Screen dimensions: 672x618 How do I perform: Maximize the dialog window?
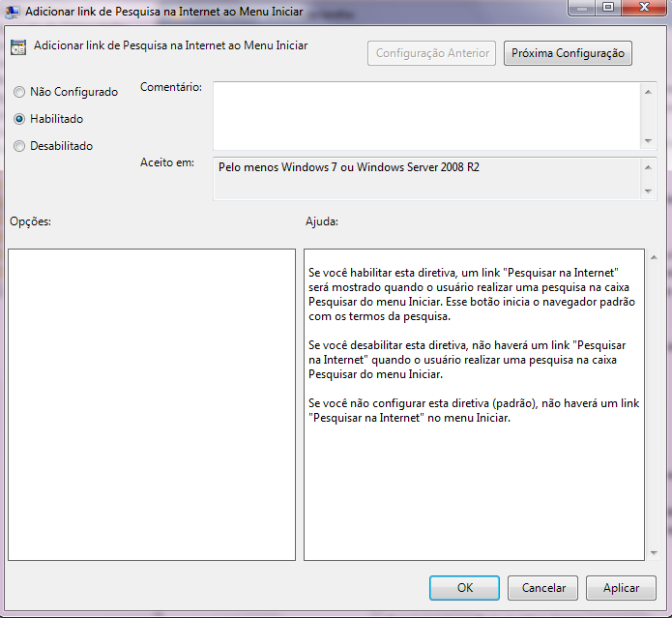pyautogui.click(x=608, y=7)
